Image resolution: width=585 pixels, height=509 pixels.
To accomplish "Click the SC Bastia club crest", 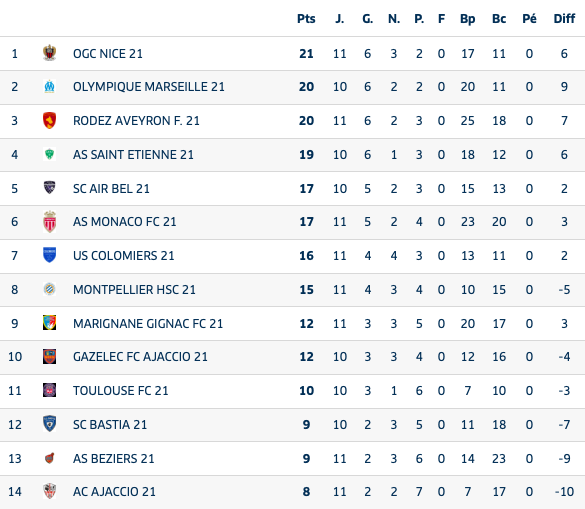I will (49, 424).
